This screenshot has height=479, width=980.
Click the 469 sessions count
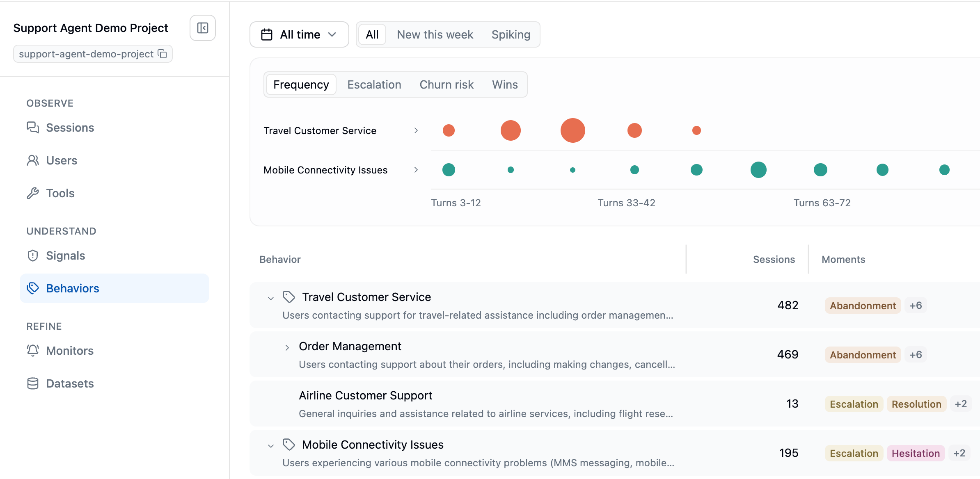(788, 354)
